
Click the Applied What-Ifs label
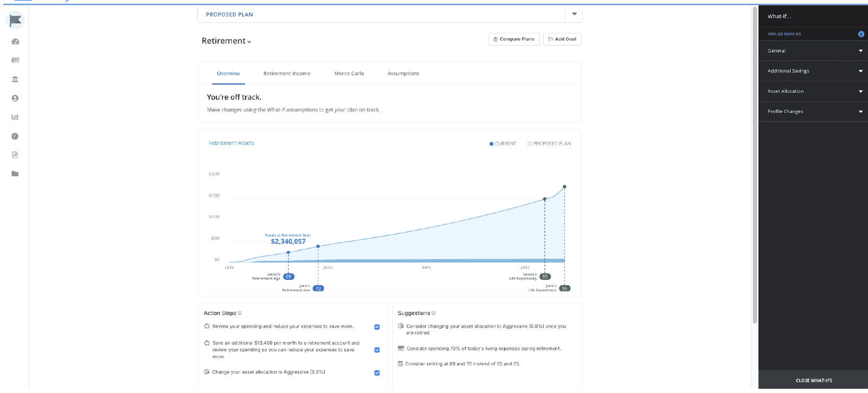[784, 34]
